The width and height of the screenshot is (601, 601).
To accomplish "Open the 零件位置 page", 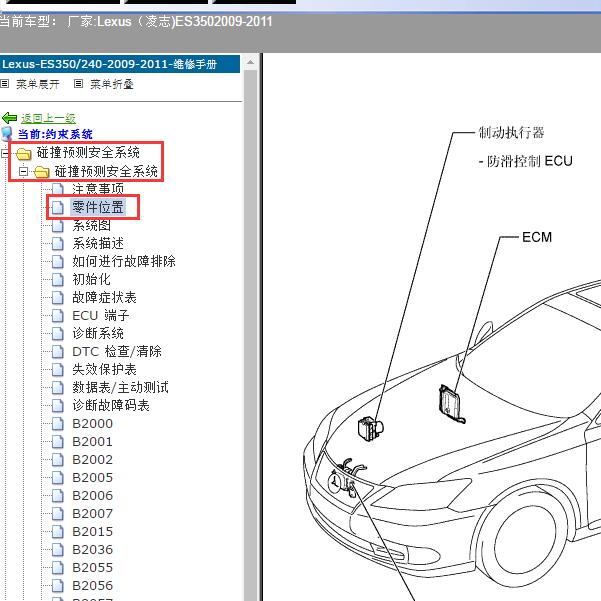I will 98,207.
